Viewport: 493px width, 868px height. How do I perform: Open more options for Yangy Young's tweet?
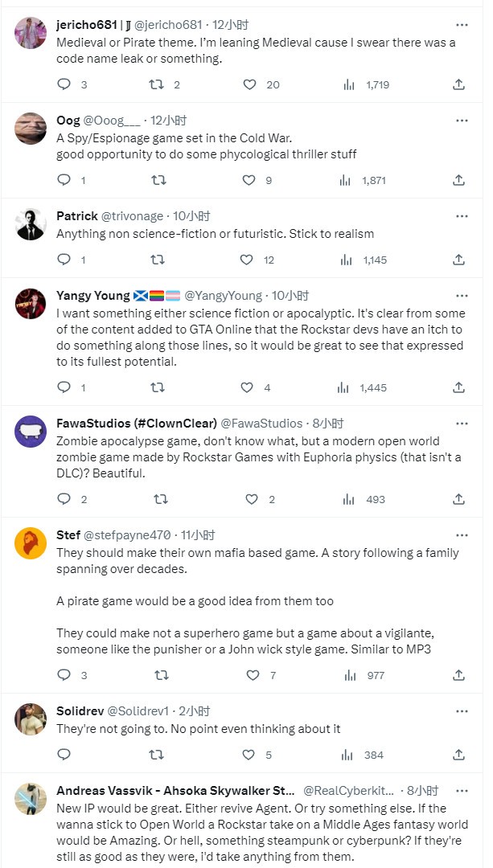coord(462,296)
